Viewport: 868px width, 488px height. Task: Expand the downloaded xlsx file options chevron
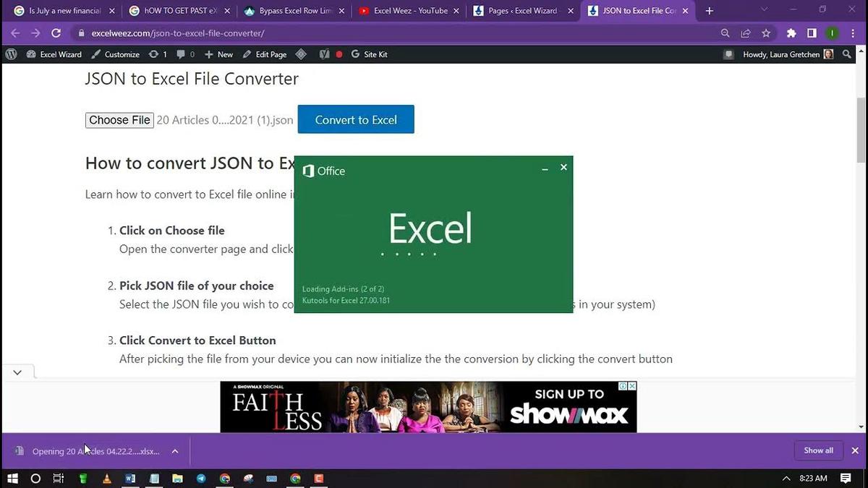pos(174,450)
